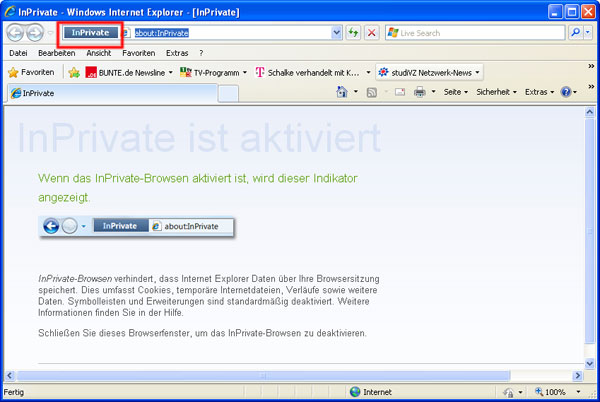Click the 100% zoom level button
The height and width of the screenshot is (402, 600).
point(550,392)
